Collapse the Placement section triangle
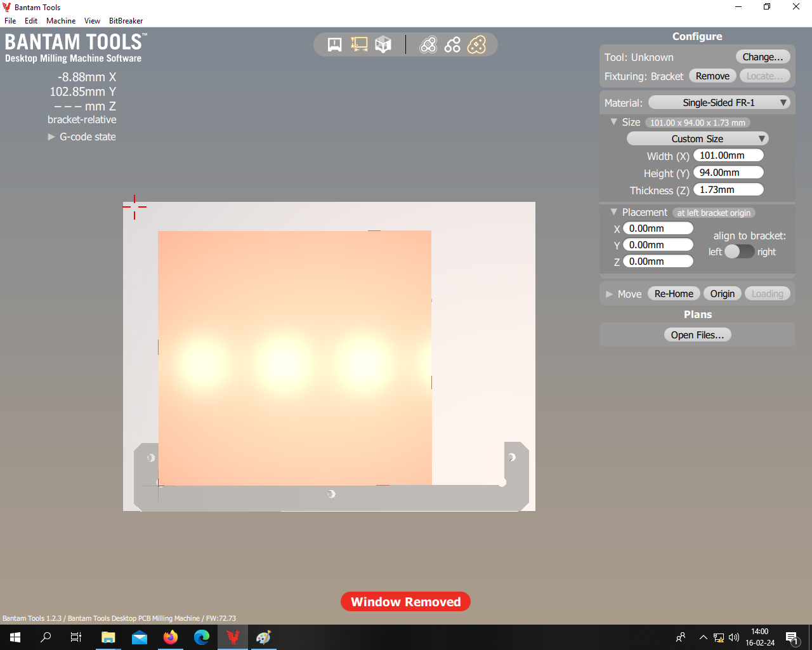Image resolution: width=812 pixels, height=650 pixels. pyautogui.click(x=613, y=211)
